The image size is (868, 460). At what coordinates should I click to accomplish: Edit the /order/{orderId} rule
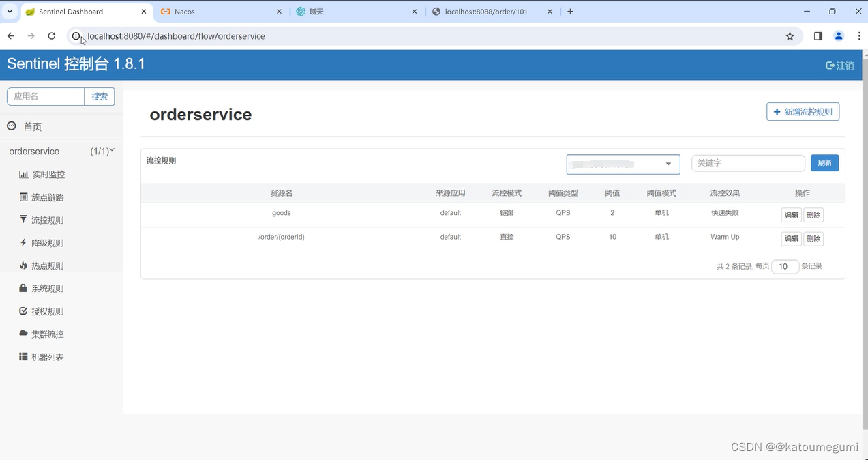pyautogui.click(x=791, y=238)
